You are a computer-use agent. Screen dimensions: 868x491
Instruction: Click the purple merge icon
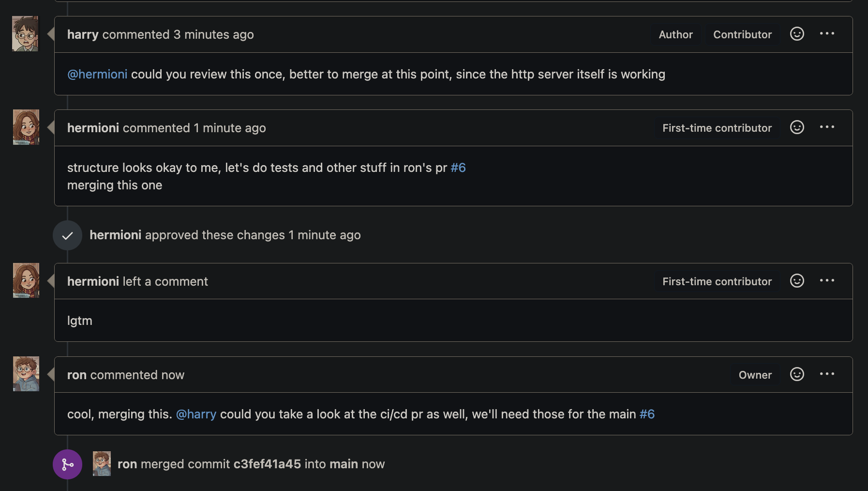pyautogui.click(x=67, y=464)
